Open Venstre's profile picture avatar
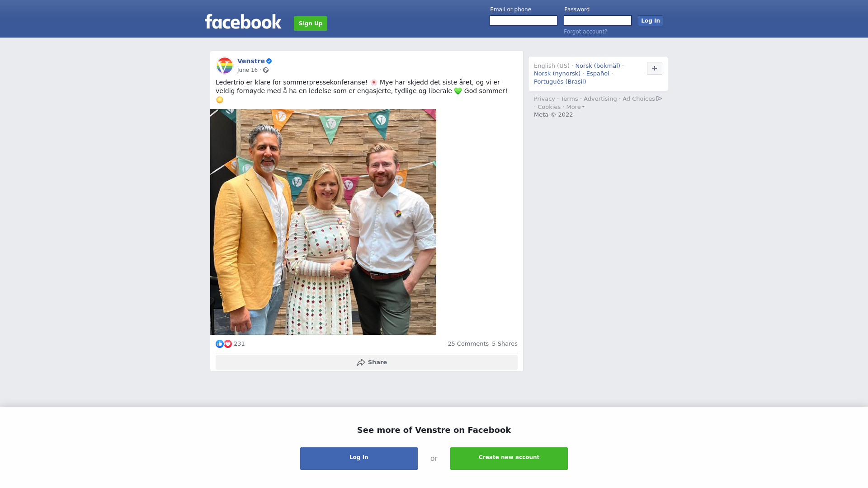The width and height of the screenshot is (868, 488). (225, 66)
